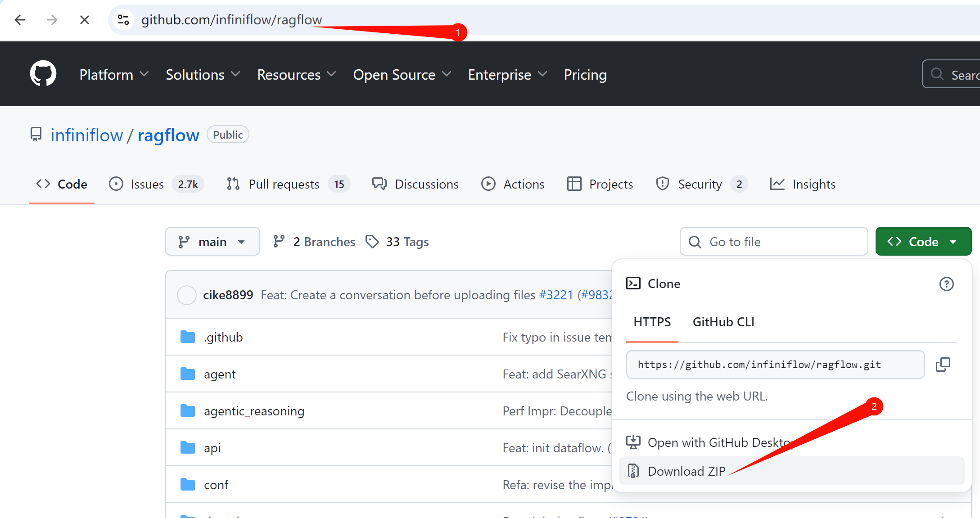Select the GitHub CLI clone tab
Image resolution: width=980 pixels, height=518 pixels.
point(723,322)
